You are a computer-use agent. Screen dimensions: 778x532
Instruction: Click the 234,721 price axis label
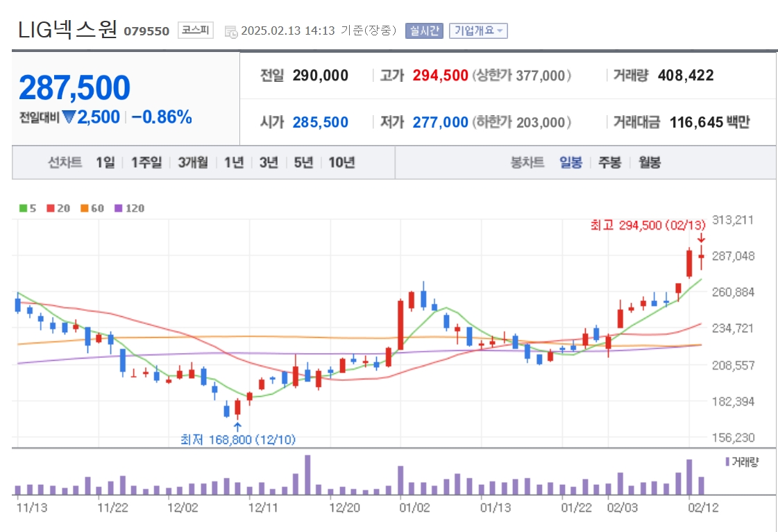(x=733, y=328)
